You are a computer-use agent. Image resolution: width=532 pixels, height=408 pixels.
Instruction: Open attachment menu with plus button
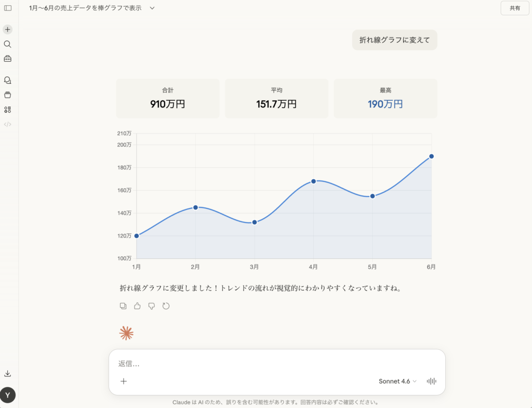tap(124, 381)
